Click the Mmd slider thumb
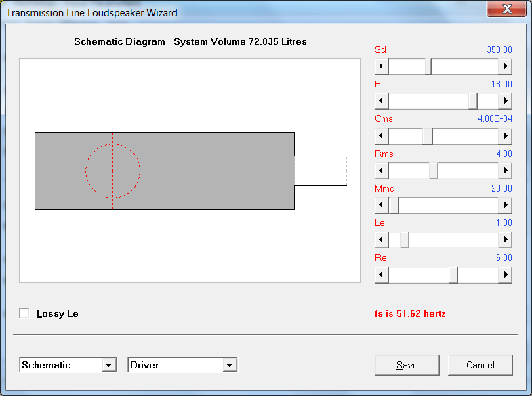 394,205
